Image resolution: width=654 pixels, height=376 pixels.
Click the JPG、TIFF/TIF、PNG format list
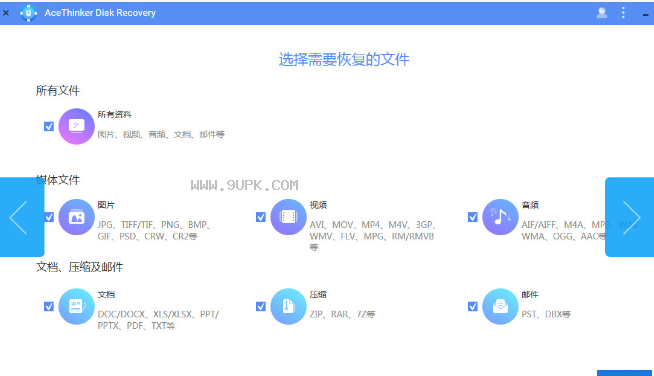pos(153,230)
